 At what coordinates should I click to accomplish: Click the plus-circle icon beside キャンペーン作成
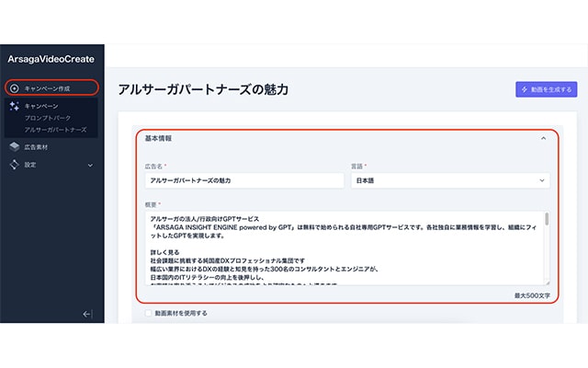pyautogui.click(x=15, y=88)
